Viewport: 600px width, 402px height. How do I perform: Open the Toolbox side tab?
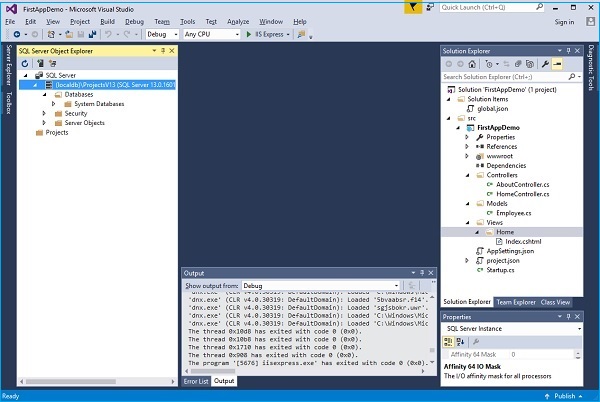(x=9, y=103)
